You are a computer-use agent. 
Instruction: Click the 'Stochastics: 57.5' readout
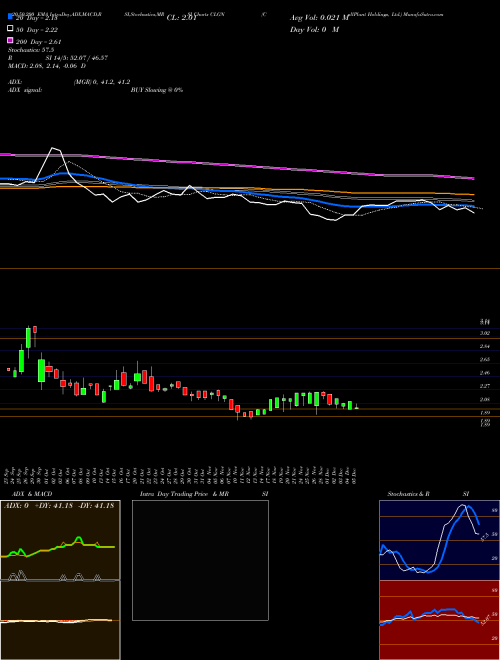pos(31,50)
